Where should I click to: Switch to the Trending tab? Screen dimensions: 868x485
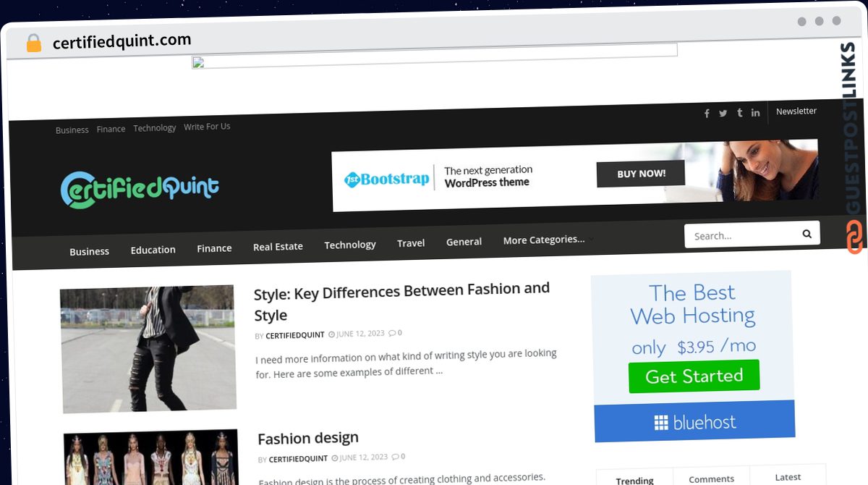634,480
